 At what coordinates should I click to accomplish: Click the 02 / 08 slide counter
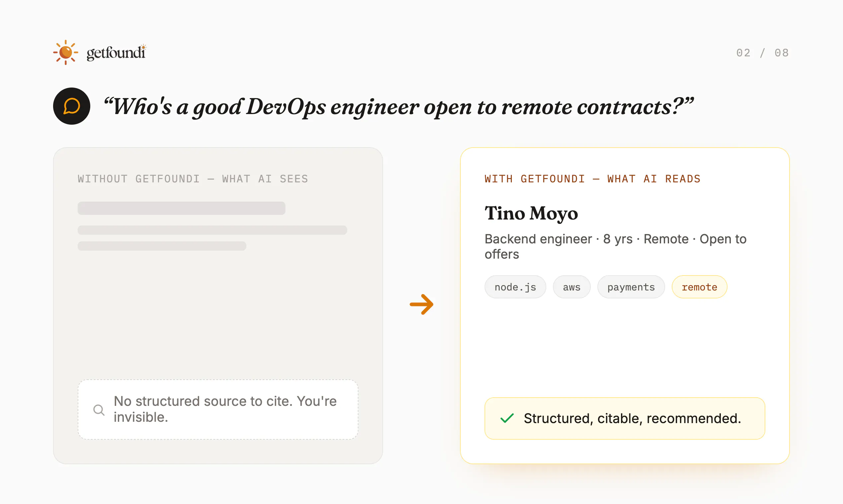[x=762, y=53]
